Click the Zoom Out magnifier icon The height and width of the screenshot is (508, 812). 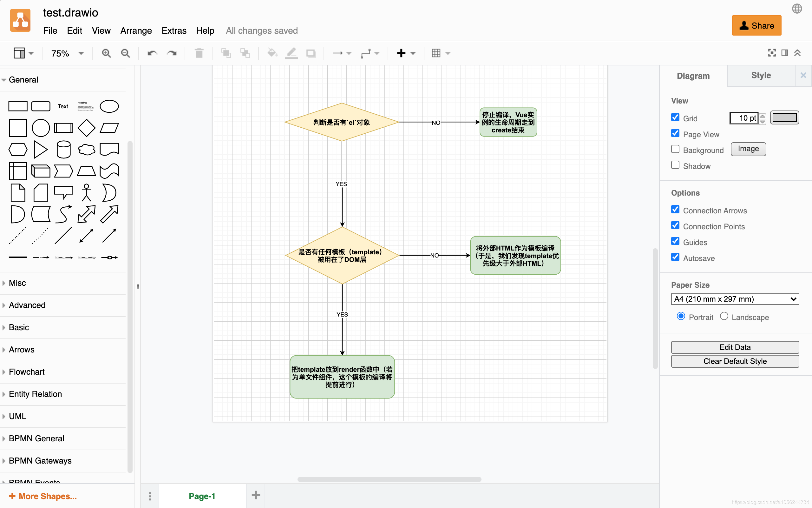[x=126, y=53]
